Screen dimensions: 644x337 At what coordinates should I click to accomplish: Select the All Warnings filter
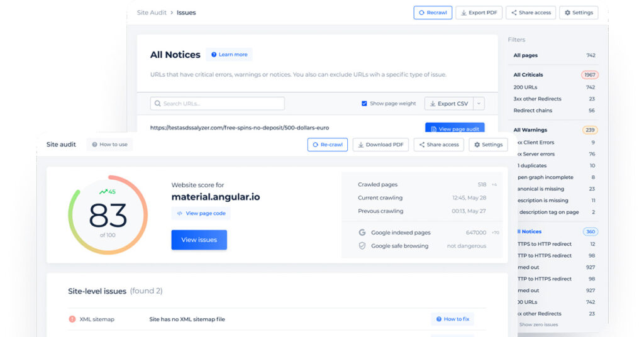[x=530, y=130]
